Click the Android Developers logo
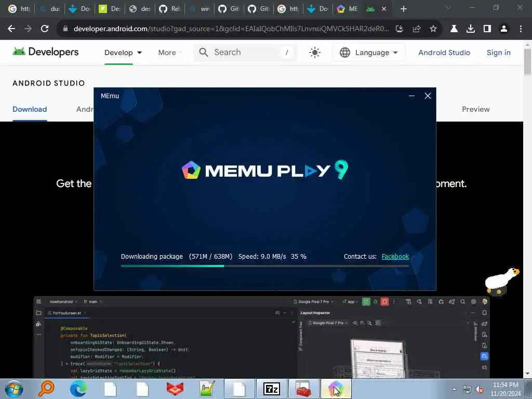532x399 pixels. pos(46,52)
